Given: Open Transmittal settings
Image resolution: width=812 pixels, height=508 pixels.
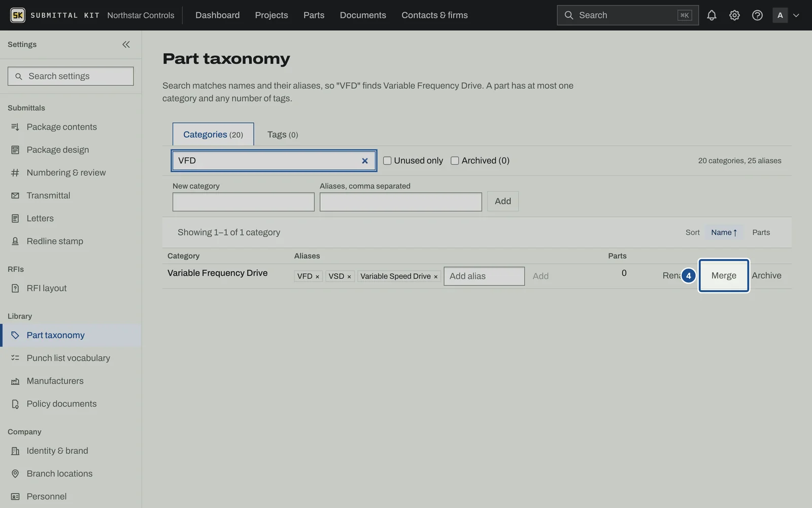Looking at the screenshot, I should tap(71, 196).
